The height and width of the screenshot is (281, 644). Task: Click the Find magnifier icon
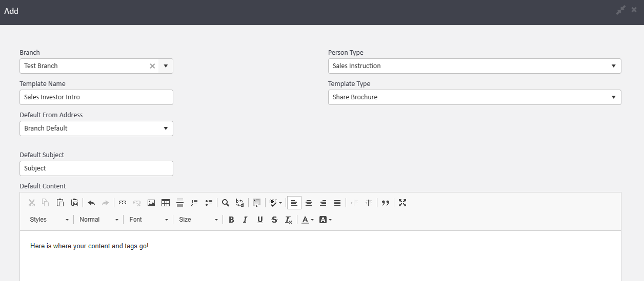coord(226,203)
